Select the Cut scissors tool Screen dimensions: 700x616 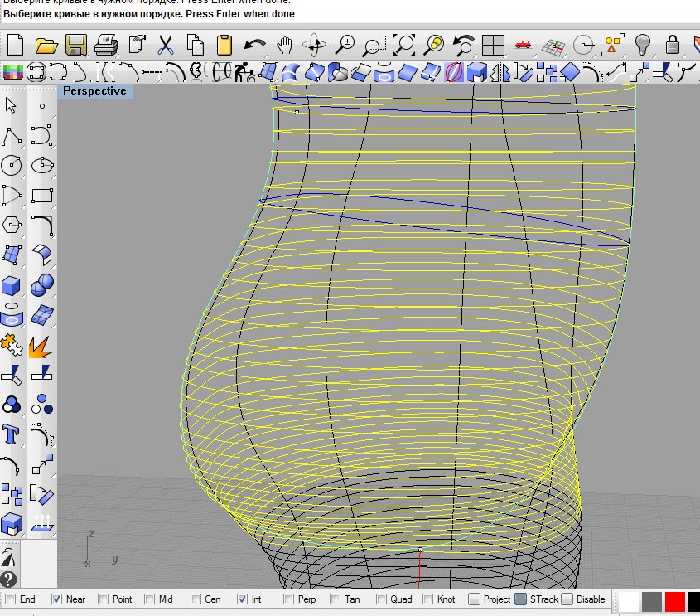click(165, 44)
